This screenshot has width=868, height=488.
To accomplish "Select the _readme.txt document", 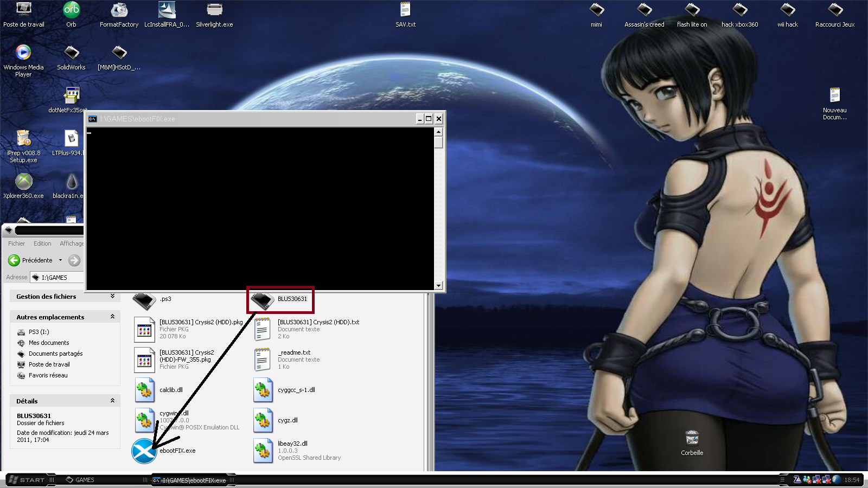I will pos(286,359).
